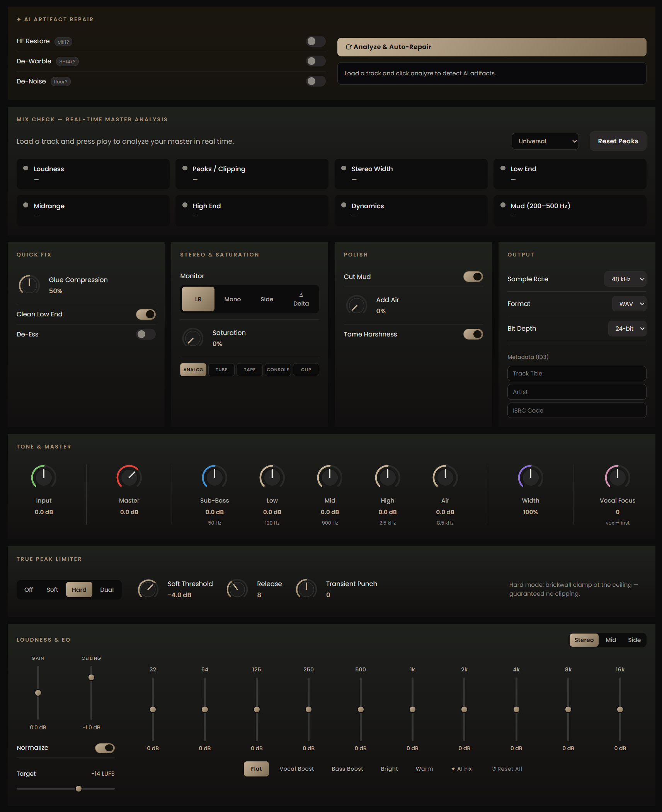Click the Transient Punch knob
The image size is (662, 812).
point(306,589)
